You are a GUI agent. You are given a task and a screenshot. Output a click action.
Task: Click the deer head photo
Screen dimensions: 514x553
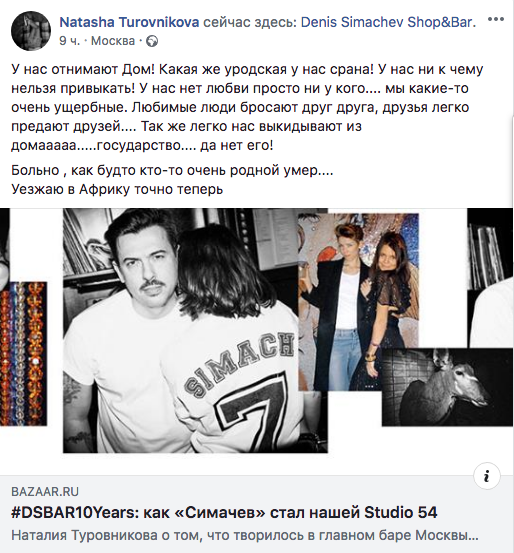pyautogui.click(x=447, y=387)
